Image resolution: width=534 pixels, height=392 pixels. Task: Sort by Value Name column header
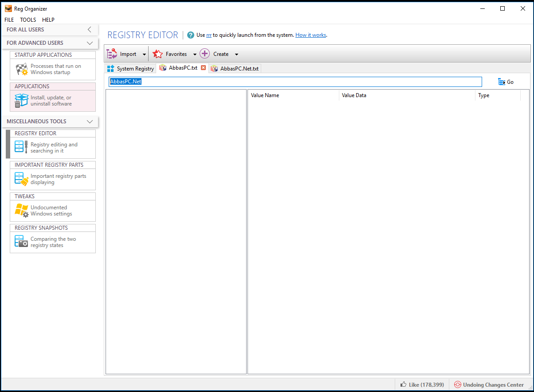(x=293, y=95)
